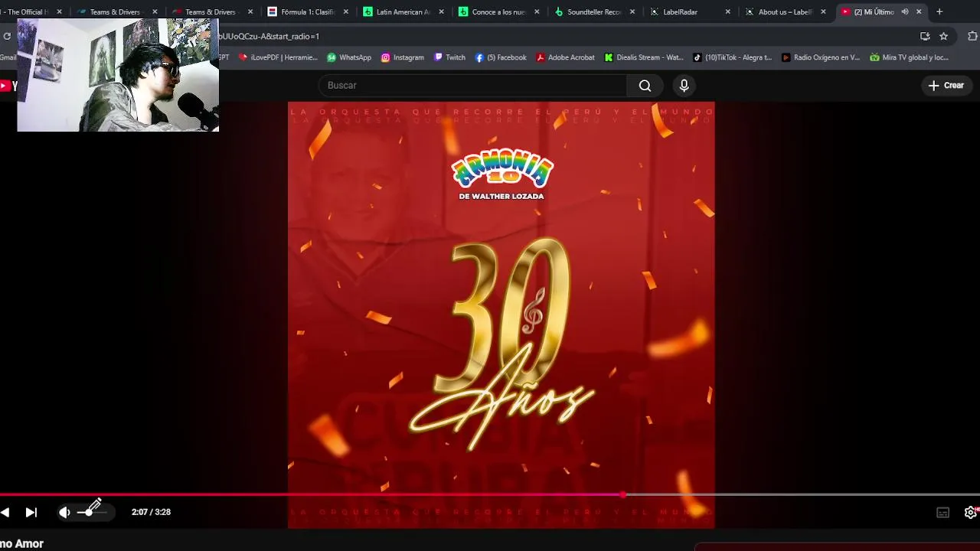Click the install app icon in address bar

(925, 36)
